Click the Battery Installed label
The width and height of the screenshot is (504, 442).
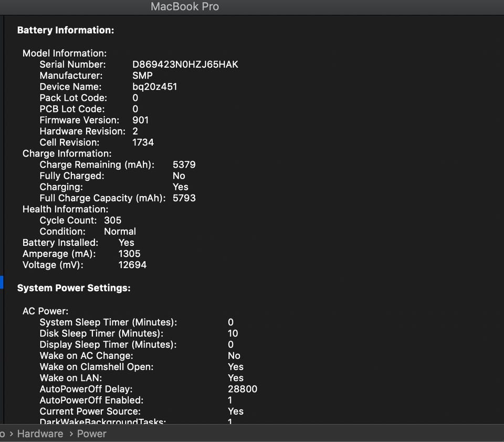point(60,243)
